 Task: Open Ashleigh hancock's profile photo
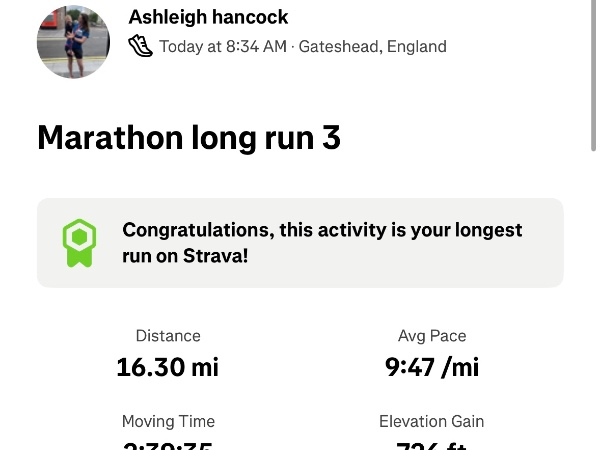coord(73,42)
